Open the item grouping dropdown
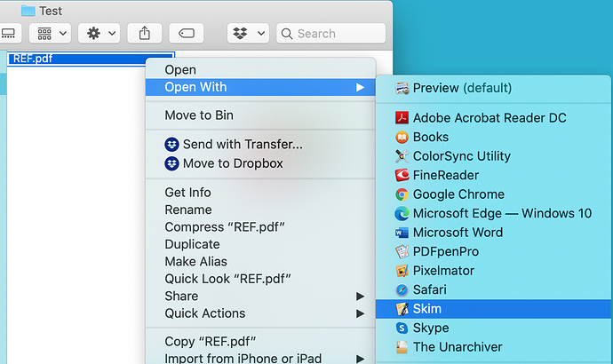 click(50, 33)
